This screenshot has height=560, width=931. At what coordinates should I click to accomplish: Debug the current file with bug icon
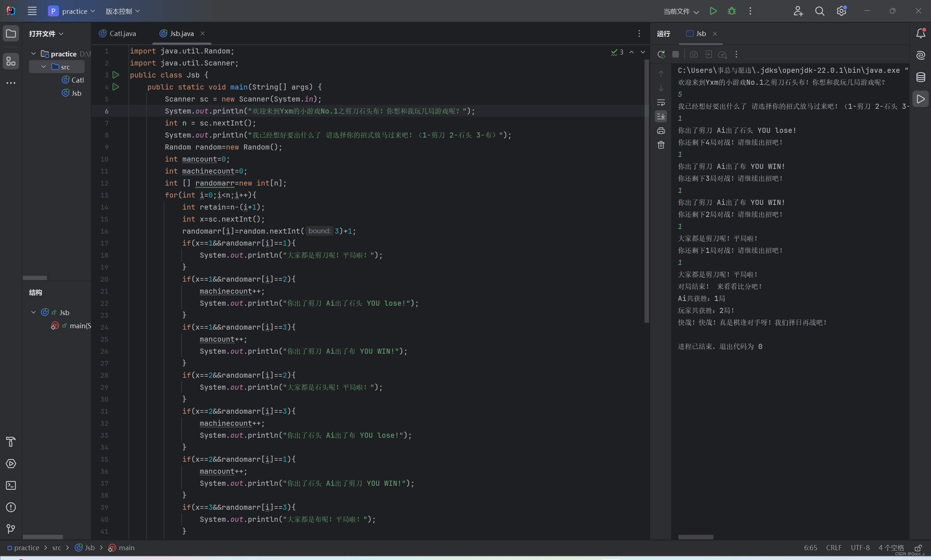pyautogui.click(x=731, y=11)
